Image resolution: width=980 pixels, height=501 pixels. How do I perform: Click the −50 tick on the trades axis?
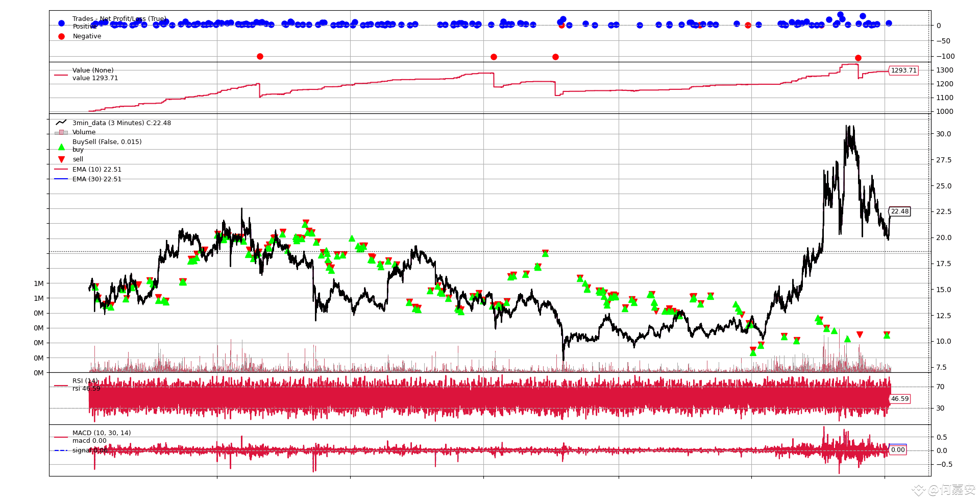pos(943,41)
